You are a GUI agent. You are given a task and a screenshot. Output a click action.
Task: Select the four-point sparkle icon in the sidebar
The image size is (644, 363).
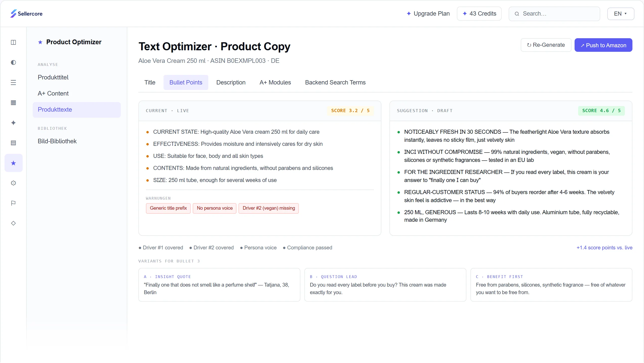[x=13, y=123]
